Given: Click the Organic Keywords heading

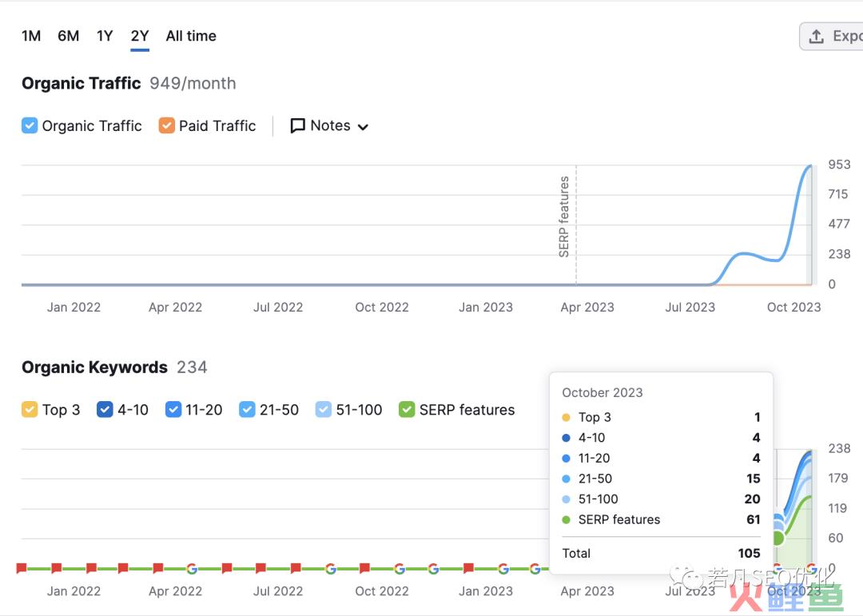Looking at the screenshot, I should (x=94, y=368).
